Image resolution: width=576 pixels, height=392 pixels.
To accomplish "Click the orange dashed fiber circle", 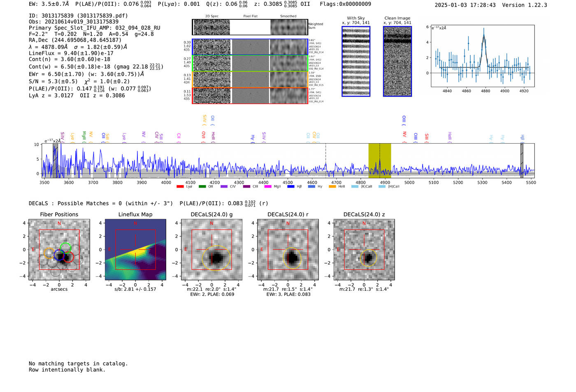I will (x=49, y=253).
